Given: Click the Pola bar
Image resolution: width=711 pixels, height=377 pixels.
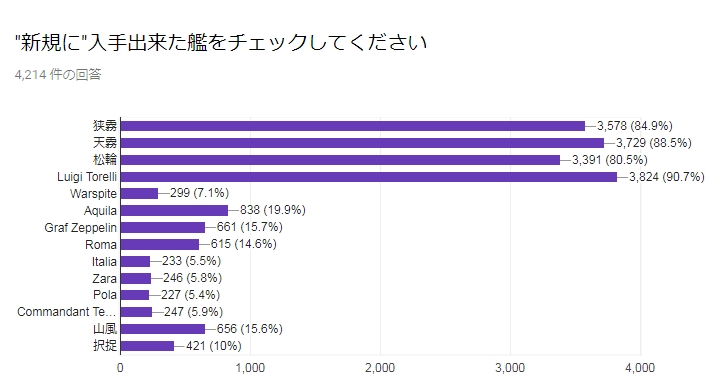Looking at the screenshot, I should (135, 295).
